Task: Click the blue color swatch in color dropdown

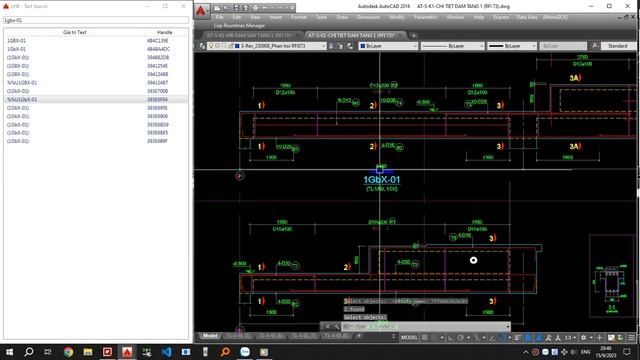Action: pos(362,46)
